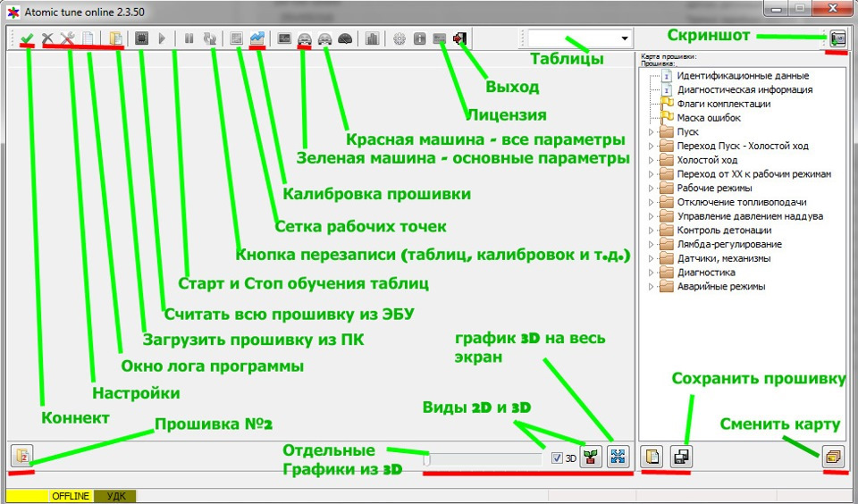
Task: Open firmware calibration blue chart icon
Action: tap(257, 38)
